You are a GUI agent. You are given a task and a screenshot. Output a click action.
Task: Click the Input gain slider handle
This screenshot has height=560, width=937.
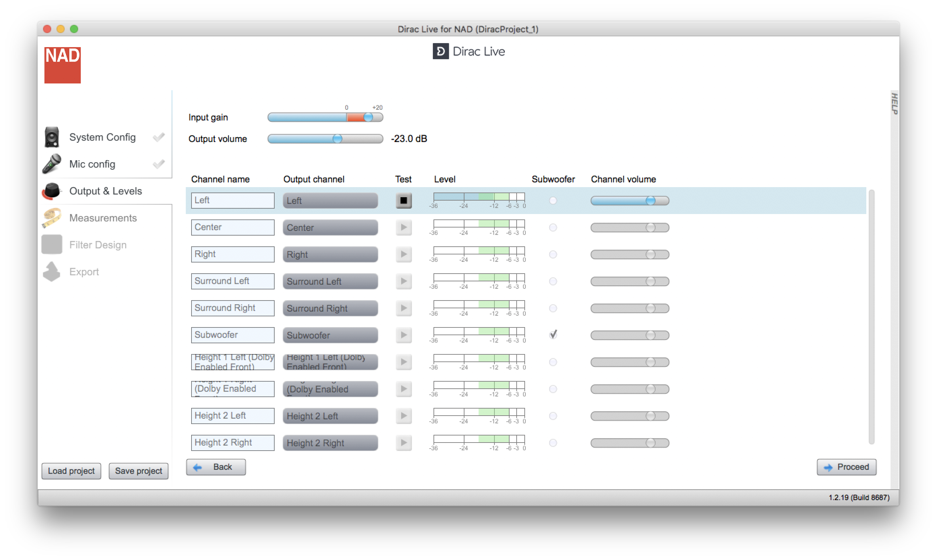(x=368, y=117)
